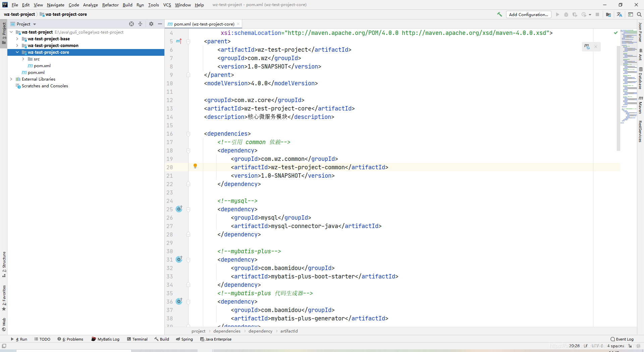This screenshot has width=644, height=352.
Task: Click the Debug bug icon in toolbar
Action: click(x=566, y=14)
